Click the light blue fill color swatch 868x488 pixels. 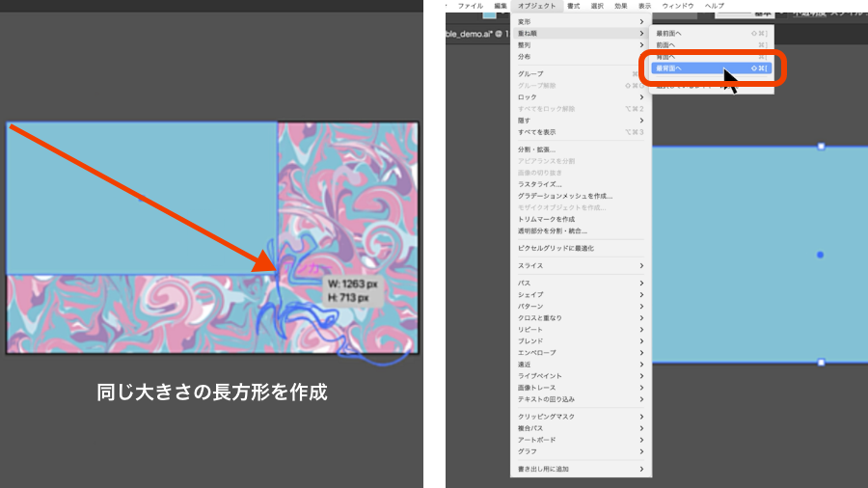tap(489, 14)
